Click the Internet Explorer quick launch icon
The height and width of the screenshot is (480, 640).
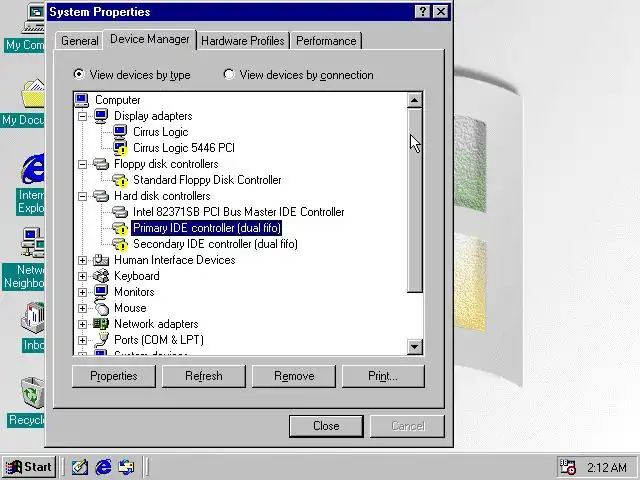103,467
